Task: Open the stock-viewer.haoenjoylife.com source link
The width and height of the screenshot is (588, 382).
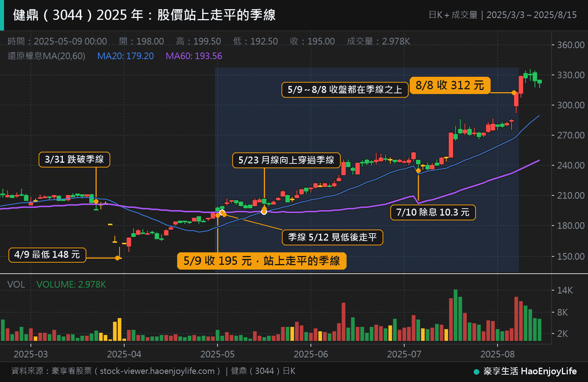Action: click(157, 371)
